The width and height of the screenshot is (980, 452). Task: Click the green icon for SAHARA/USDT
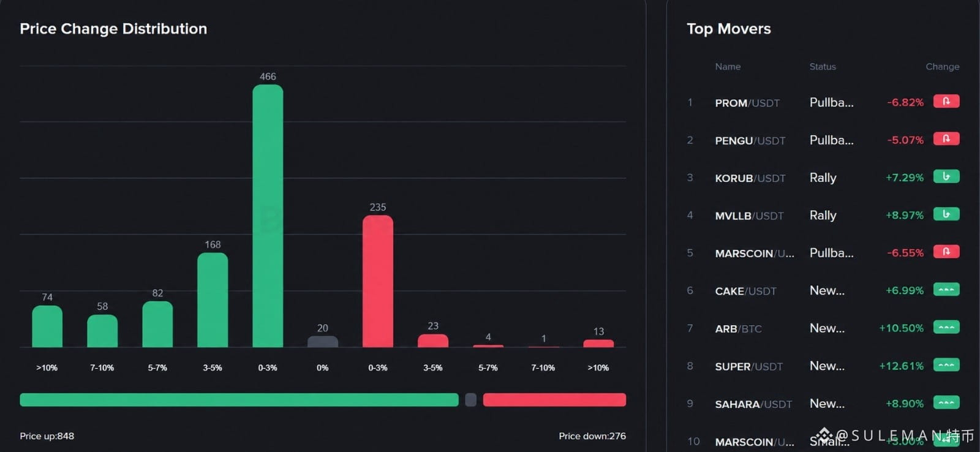pos(946,402)
